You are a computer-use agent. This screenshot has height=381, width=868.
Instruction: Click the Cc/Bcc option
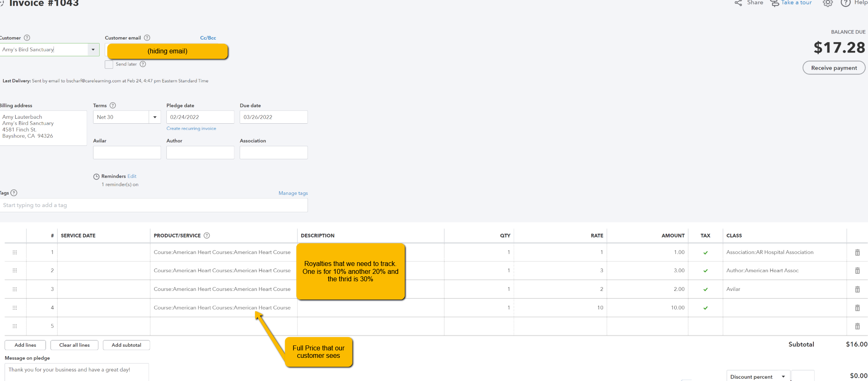pyautogui.click(x=208, y=38)
